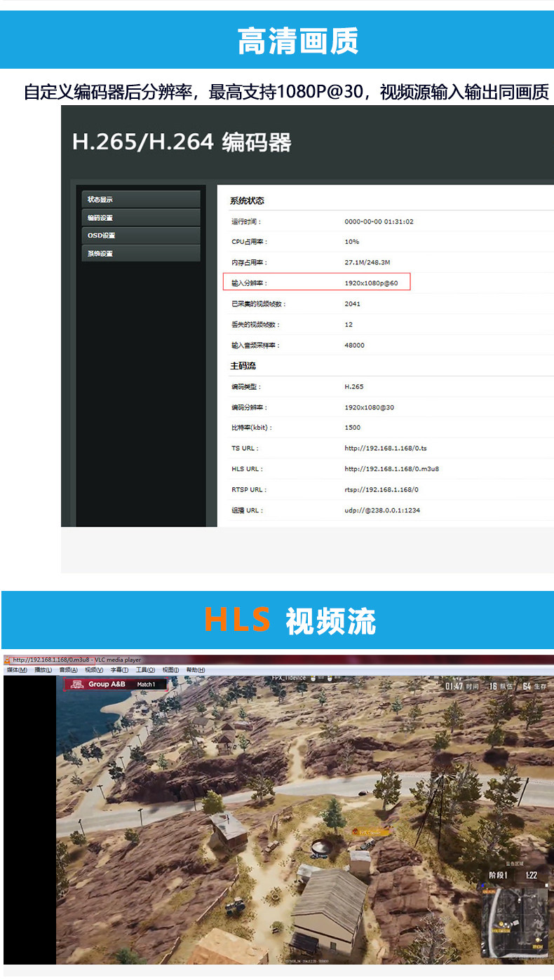Open the OSD设置 sidebar page
This screenshot has height=980, width=554.
click(x=141, y=236)
